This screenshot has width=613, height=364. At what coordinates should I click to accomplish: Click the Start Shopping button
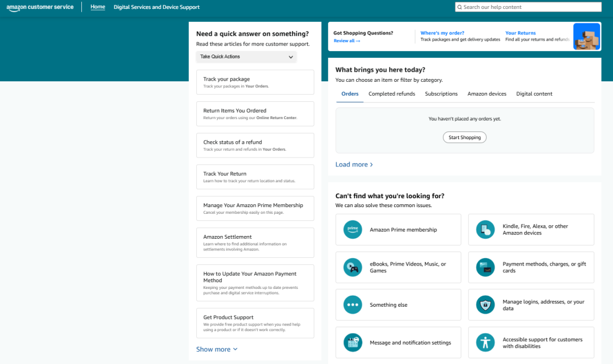pyautogui.click(x=464, y=137)
